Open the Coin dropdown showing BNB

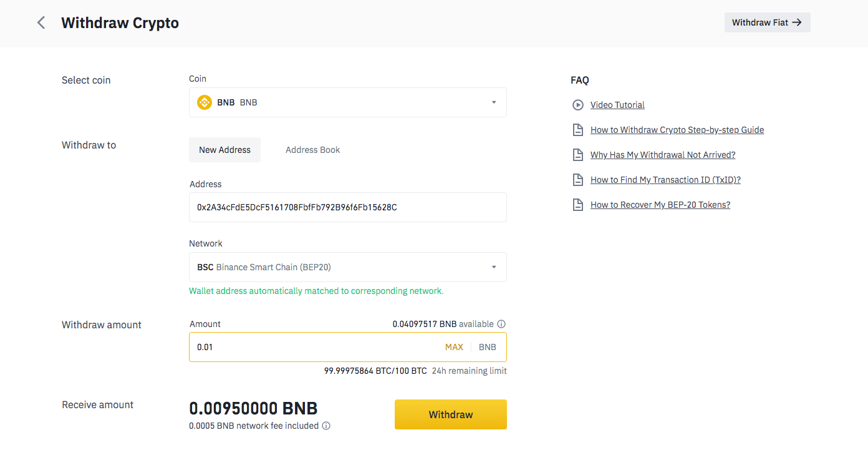point(348,102)
